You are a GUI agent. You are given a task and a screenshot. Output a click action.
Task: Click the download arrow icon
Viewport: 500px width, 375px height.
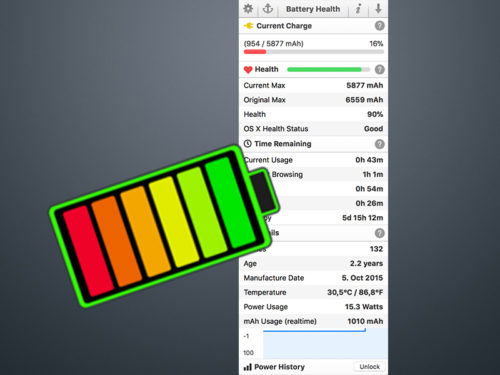point(378,8)
